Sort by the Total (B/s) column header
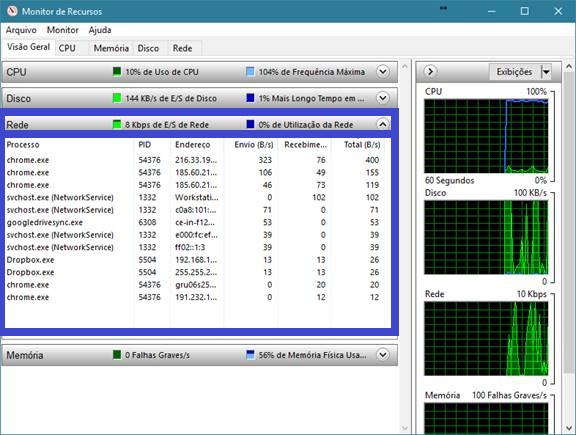 tap(361, 145)
